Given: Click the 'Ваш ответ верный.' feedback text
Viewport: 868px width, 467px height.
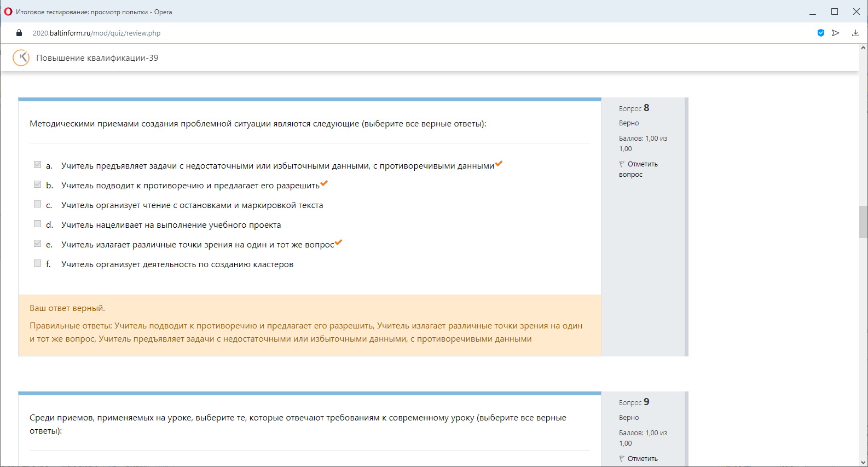Looking at the screenshot, I should click(67, 308).
